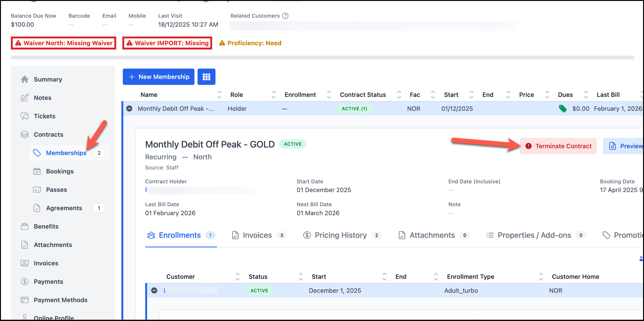Screen dimensions: 644x321
Task: Sort memberships by Name column
Action: point(219,95)
